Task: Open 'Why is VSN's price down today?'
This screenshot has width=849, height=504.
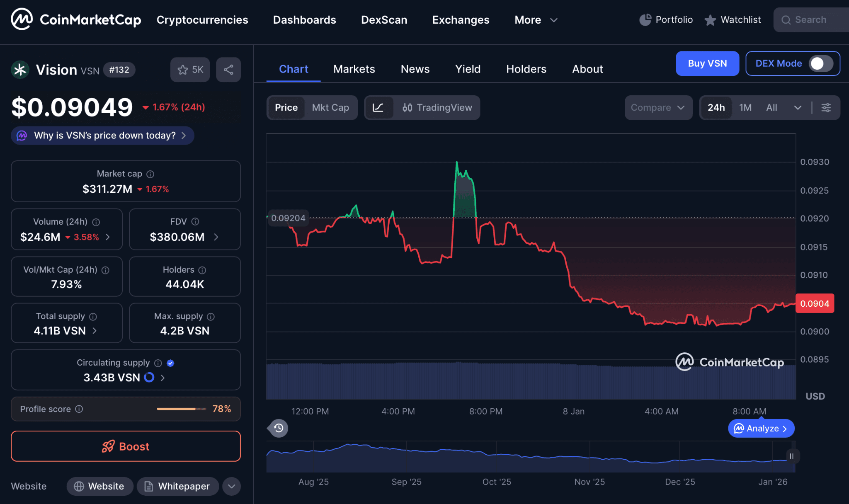Action: click(x=103, y=136)
